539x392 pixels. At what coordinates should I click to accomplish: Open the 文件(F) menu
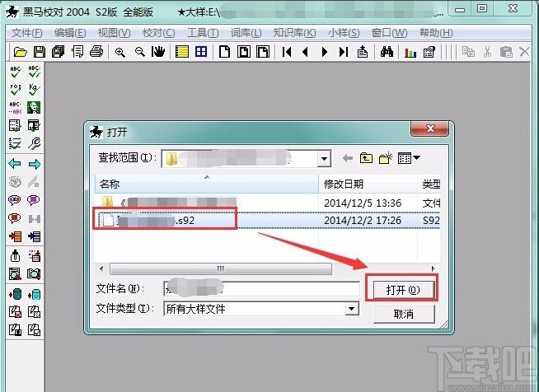27,33
